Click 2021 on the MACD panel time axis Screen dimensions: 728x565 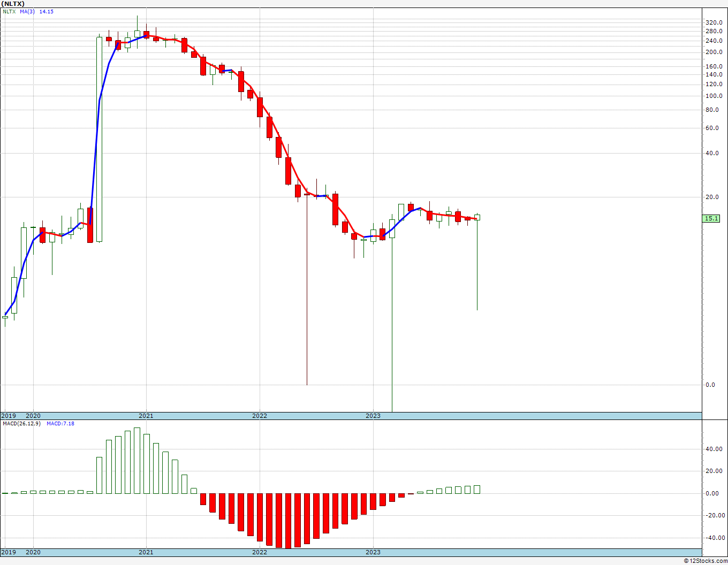click(x=146, y=552)
